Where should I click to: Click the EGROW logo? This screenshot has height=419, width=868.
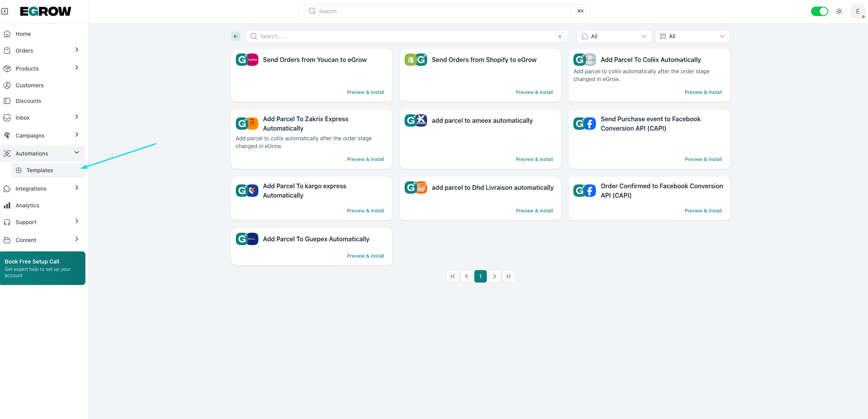[x=46, y=11]
